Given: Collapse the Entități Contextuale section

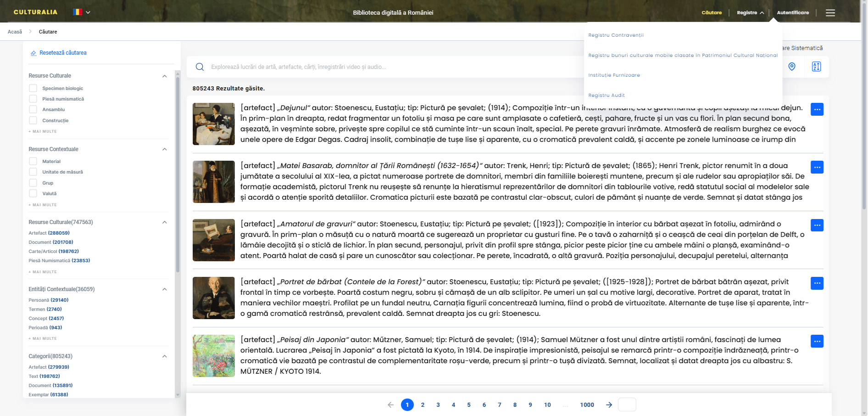Looking at the screenshot, I should (x=164, y=289).
